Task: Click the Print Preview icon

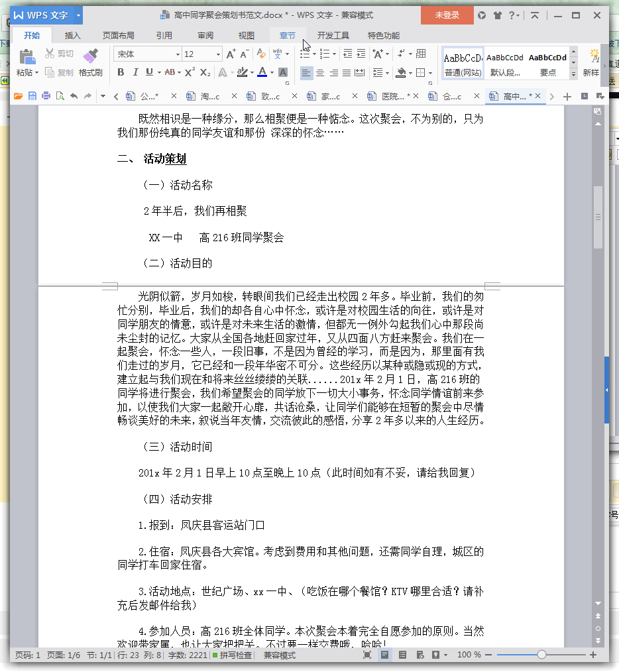Action: point(60,96)
